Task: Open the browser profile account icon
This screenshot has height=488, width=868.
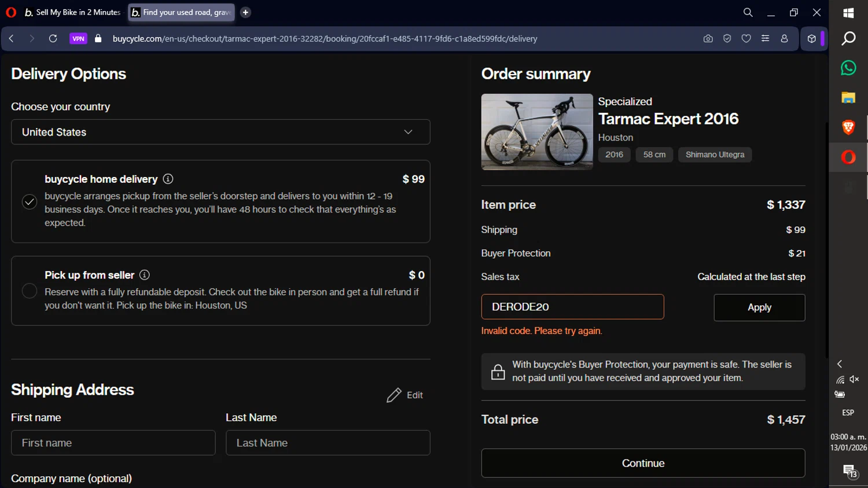Action: pyautogui.click(x=784, y=39)
